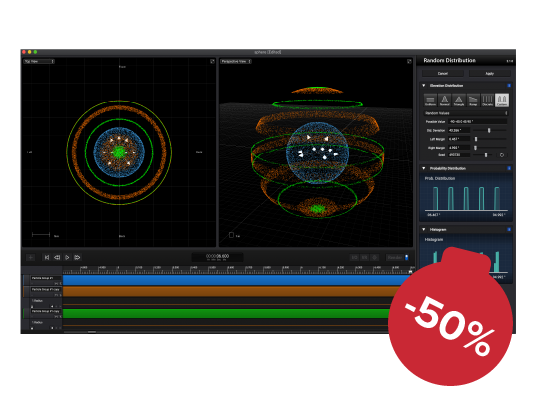Select the Uniform distribution icon
Screen dimensions: 537x412
click(430, 100)
